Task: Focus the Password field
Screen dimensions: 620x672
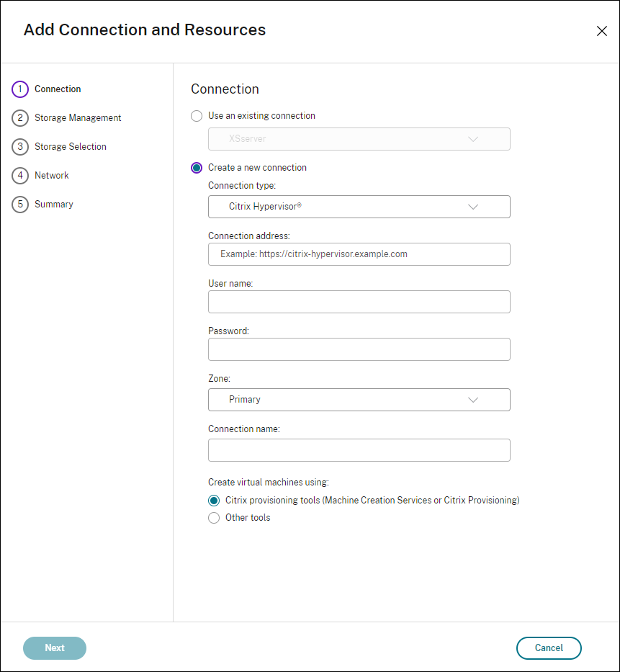Action: pyautogui.click(x=359, y=349)
